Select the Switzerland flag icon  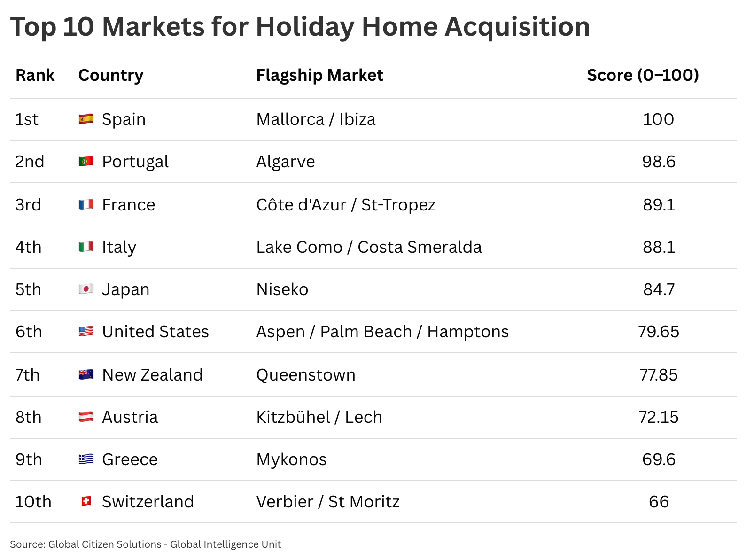click(86, 502)
